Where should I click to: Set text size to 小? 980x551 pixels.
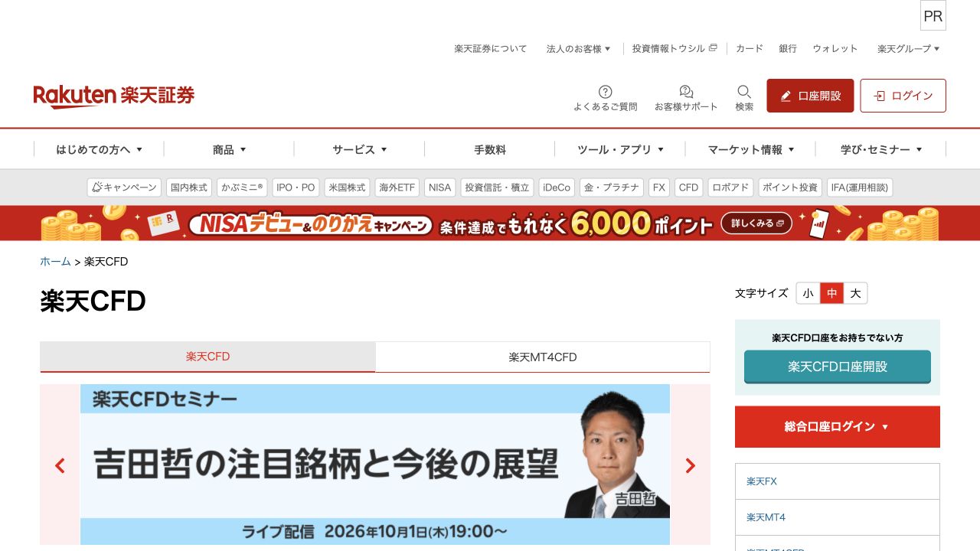808,293
